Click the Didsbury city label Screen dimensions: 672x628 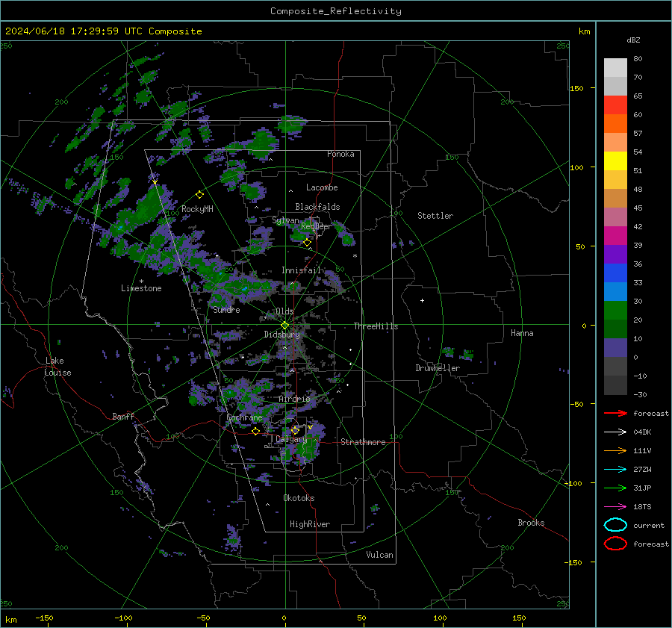pyautogui.click(x=281, y=335)
